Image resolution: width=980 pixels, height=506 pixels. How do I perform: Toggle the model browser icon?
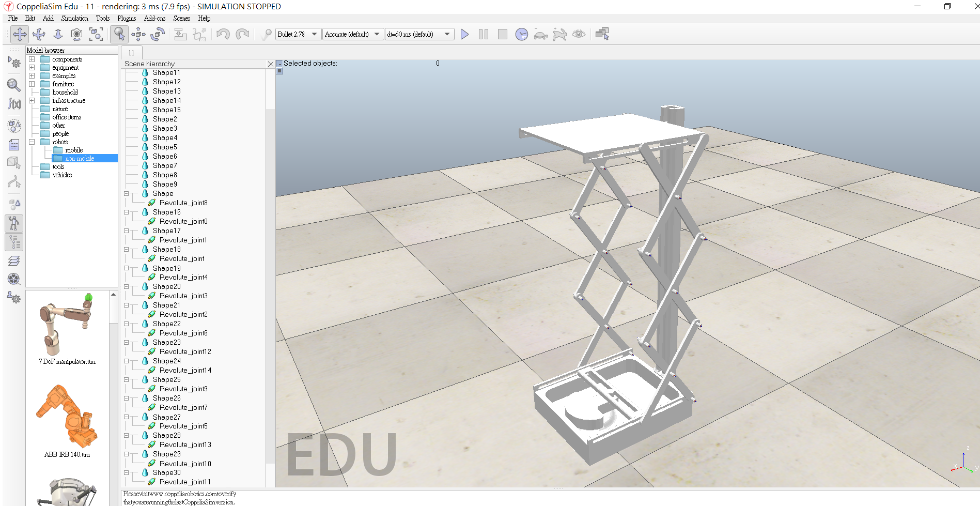pyautogui.click(x=14, y=223)
